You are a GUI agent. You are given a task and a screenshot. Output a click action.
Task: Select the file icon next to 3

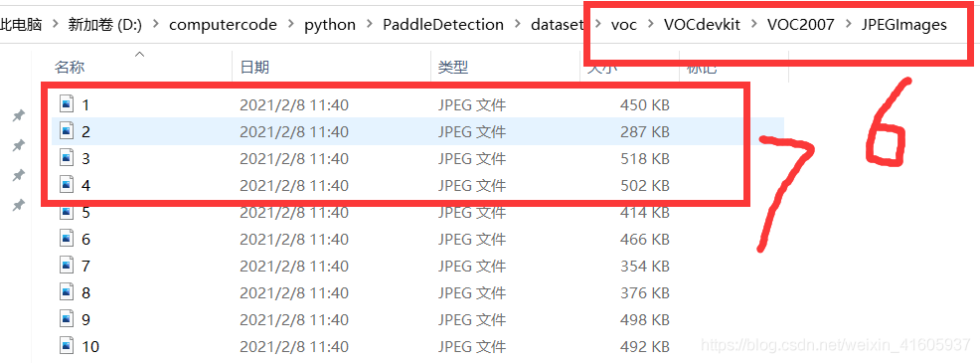[x=67, y=158]
